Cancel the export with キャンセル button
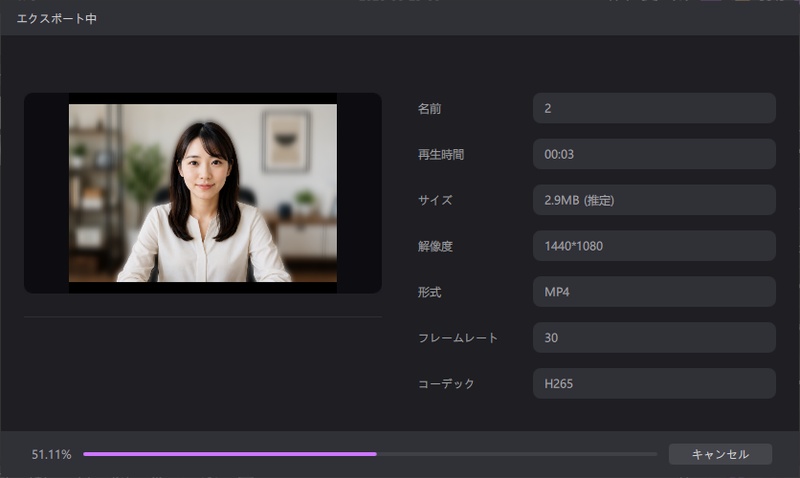Screen dimensions: 800x478 tap(720, 454)
